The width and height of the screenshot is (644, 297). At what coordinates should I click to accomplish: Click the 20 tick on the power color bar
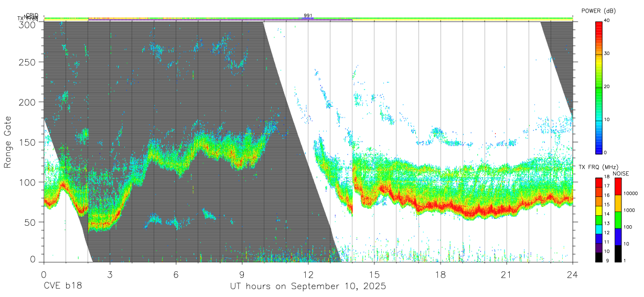point(607,86)
